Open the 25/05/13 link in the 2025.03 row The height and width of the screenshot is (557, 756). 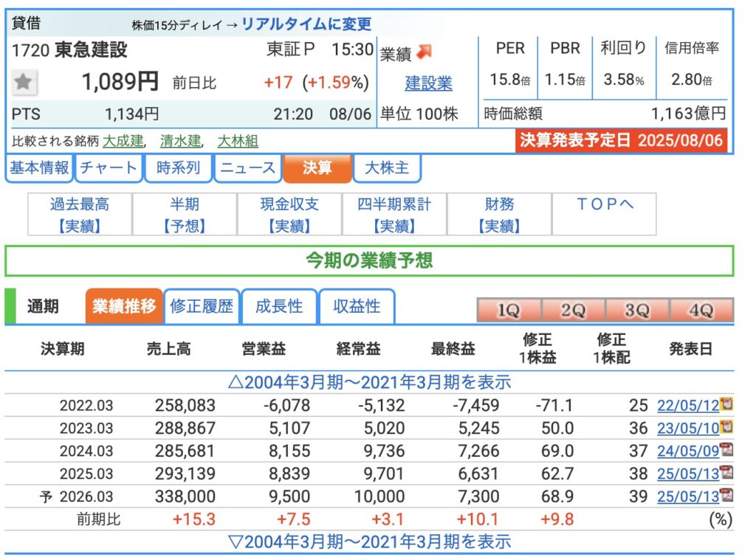(688, 474)
